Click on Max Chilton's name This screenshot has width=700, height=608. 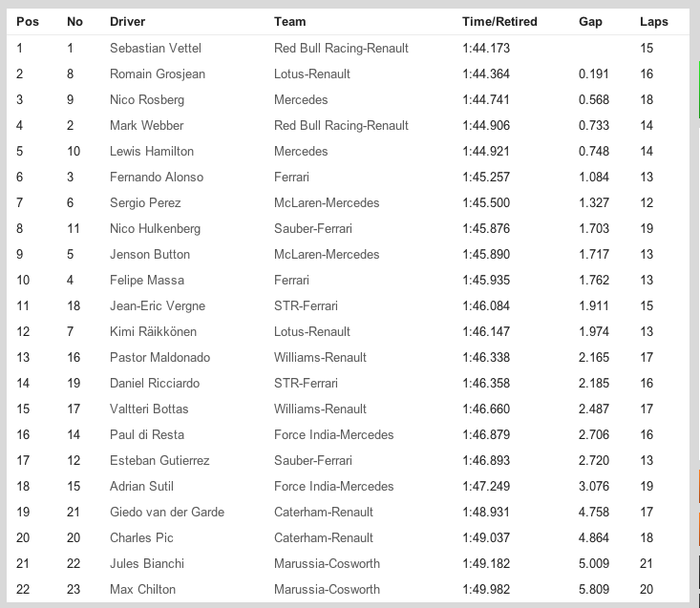[x=143, y=589]
